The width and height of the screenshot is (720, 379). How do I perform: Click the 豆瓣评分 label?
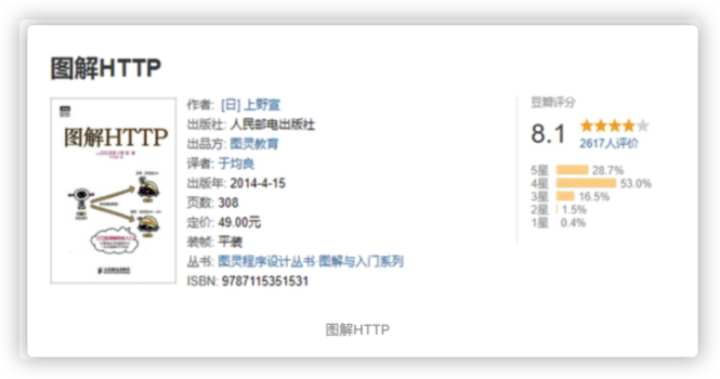[x=553, y=102]
